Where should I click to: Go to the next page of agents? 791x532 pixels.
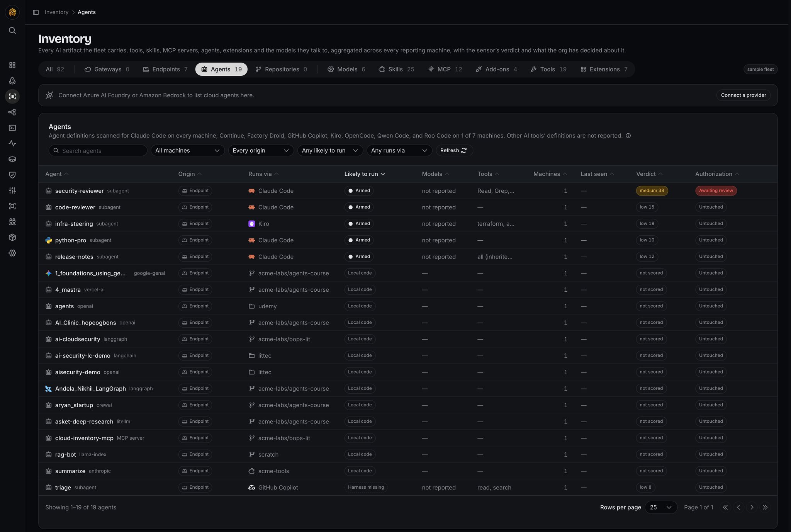752,507
